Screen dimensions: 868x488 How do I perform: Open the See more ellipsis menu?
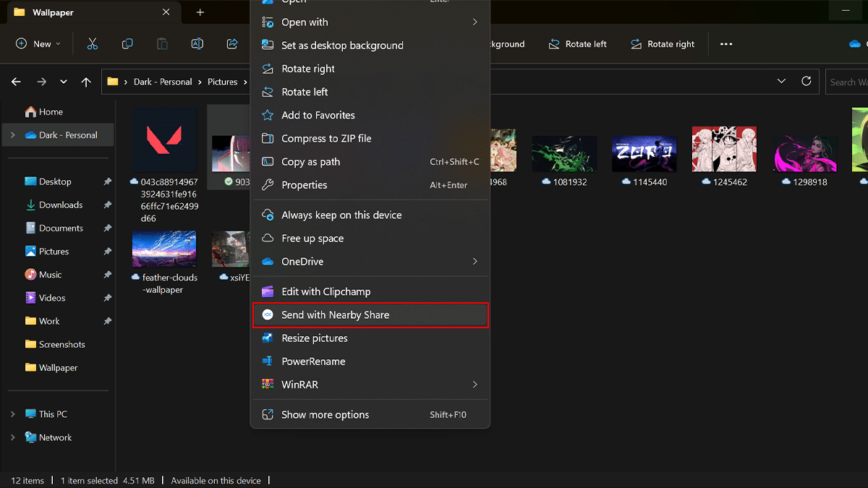726,44
